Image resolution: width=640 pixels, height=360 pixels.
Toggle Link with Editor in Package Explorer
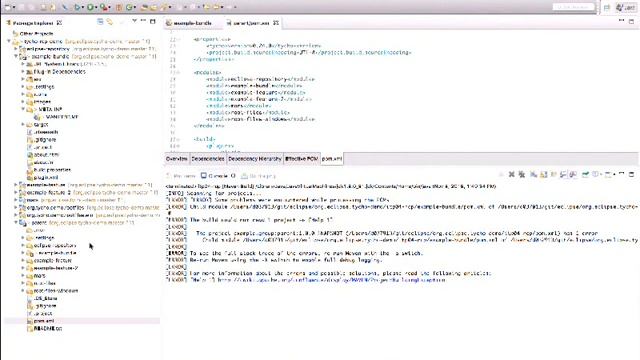click(x=110, y=22)
